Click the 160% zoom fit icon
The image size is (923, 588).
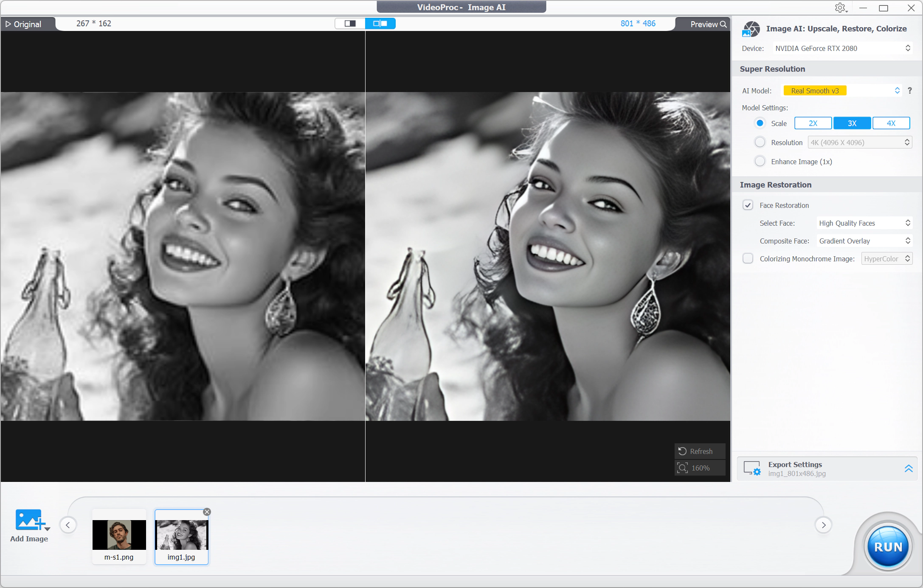click(x=682, y=468)
